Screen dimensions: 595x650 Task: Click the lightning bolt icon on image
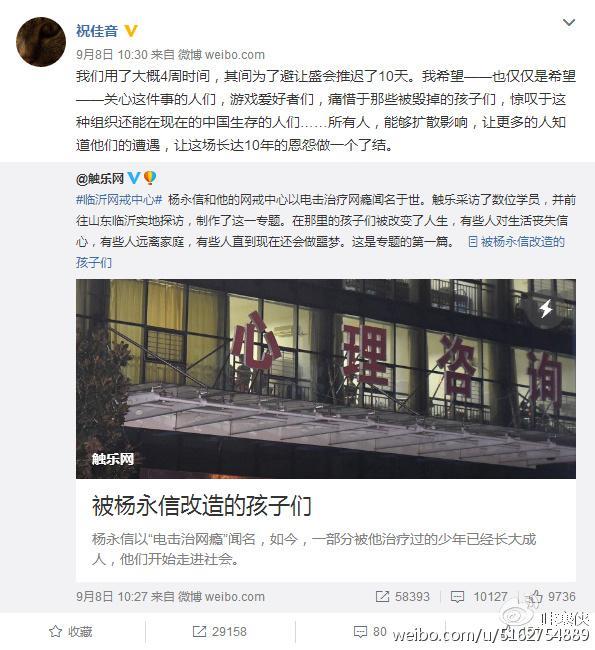click(x=546, y=309)
